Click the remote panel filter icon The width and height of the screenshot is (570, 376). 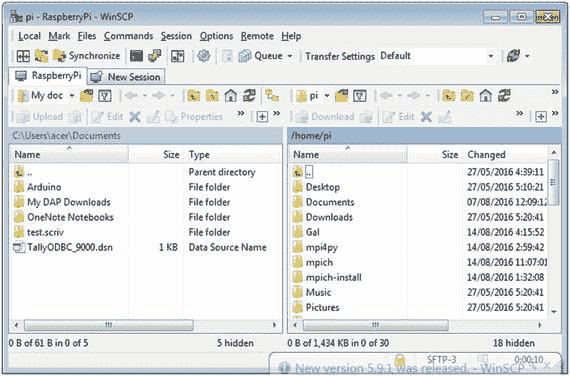pos(360,96)
